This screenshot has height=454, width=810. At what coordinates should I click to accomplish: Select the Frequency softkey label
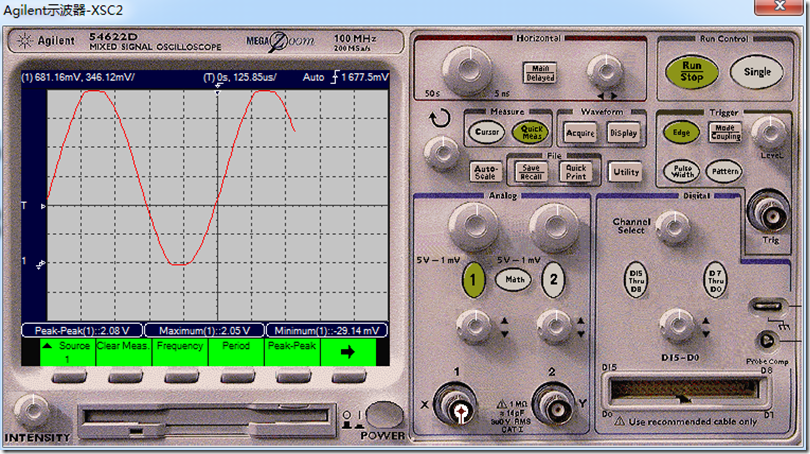click(180, 352)
